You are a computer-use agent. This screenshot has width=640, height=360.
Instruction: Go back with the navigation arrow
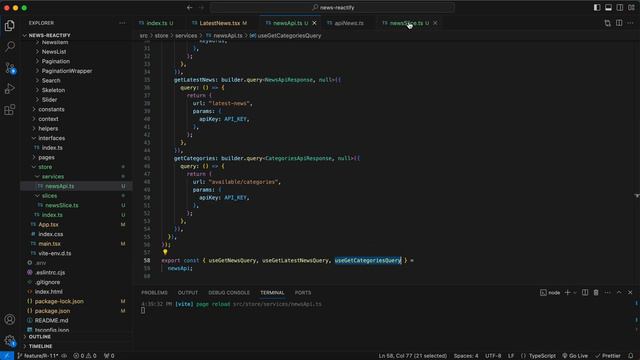pos(190,7)
